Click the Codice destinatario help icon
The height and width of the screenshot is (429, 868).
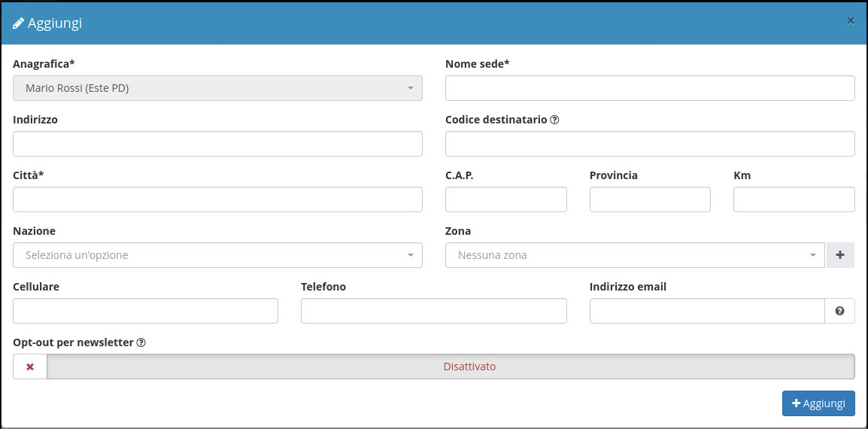coord(554,120)
